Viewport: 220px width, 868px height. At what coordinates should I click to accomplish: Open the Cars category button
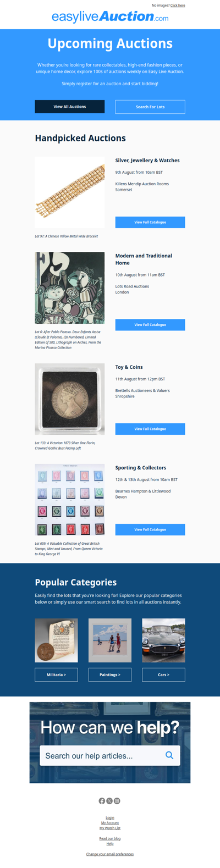164,675
